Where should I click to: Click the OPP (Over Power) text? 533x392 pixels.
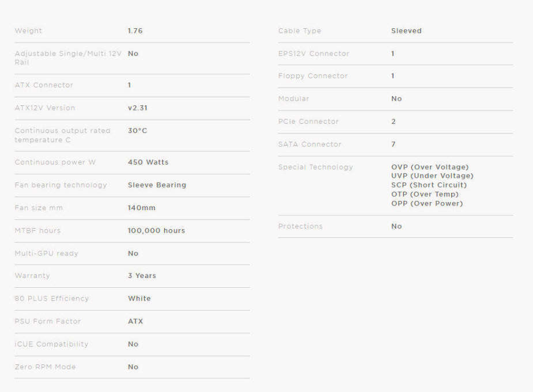click(x=427, y=203)
